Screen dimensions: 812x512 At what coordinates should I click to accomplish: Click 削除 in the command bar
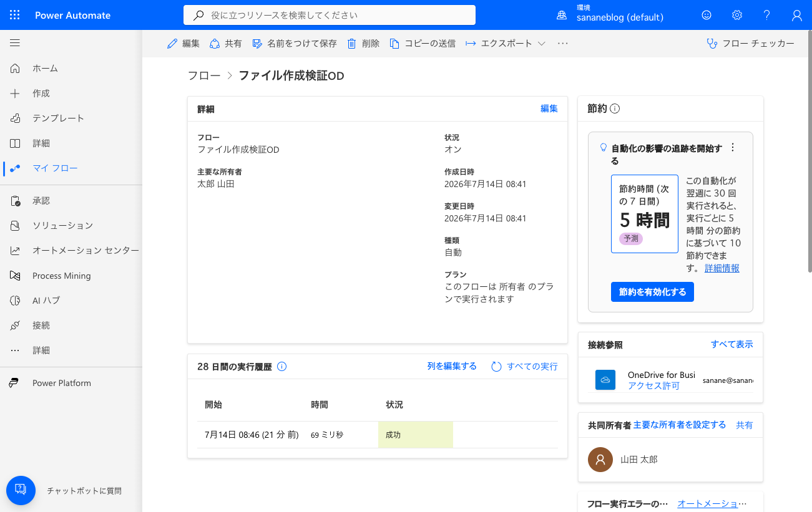[363, 43]
